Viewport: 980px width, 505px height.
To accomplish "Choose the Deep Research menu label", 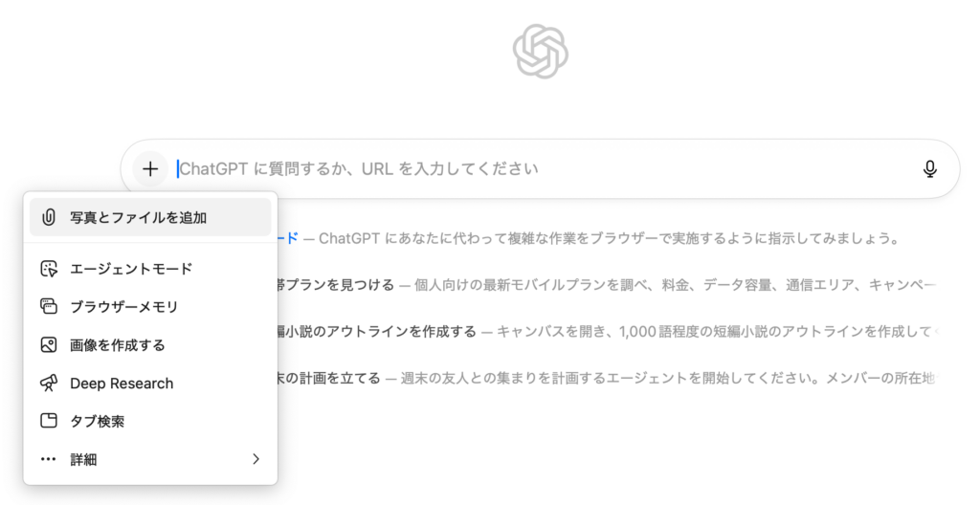I will coord(122,384).
